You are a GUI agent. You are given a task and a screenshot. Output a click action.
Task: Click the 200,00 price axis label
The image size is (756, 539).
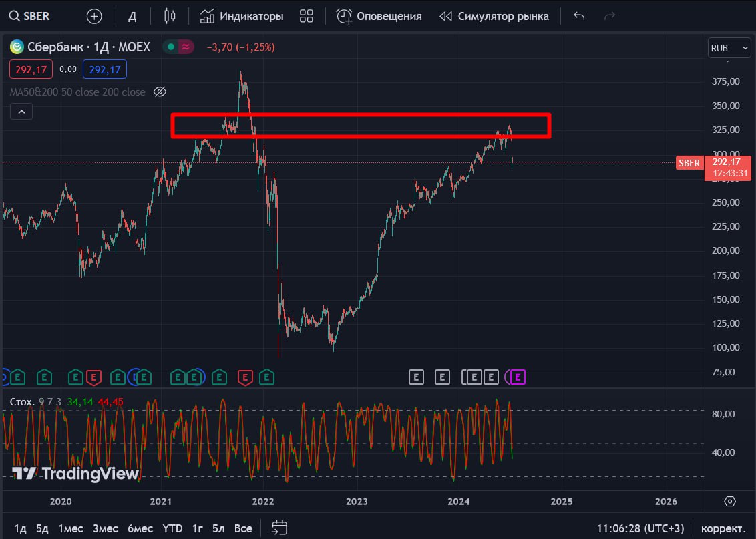tap(726, 250)
